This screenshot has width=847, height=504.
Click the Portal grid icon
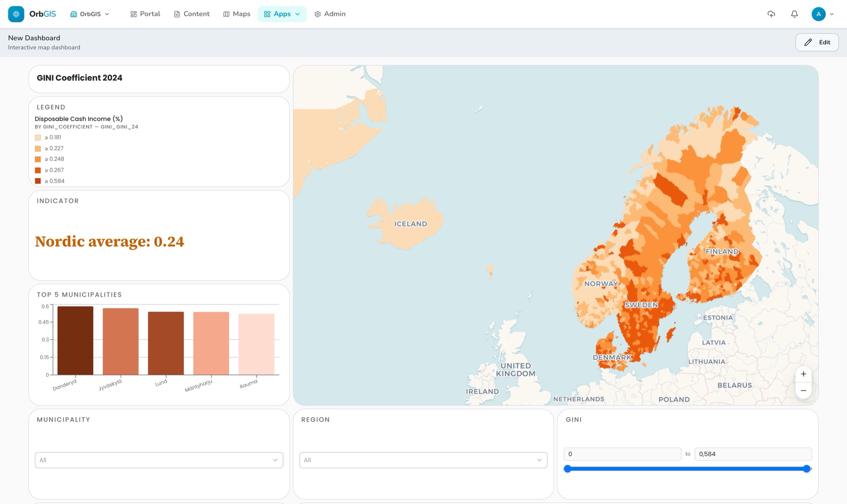(133, 14)
